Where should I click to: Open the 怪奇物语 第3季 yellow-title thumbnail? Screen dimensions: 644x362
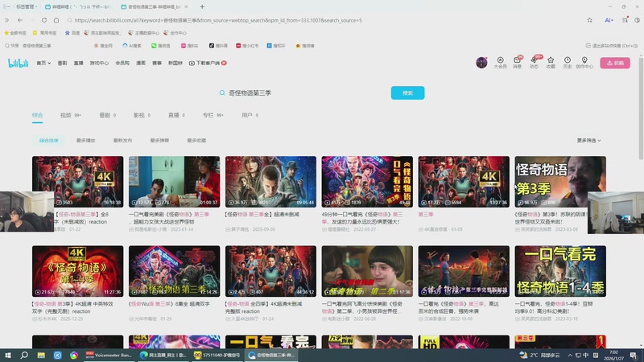click(x=560, y=182)
